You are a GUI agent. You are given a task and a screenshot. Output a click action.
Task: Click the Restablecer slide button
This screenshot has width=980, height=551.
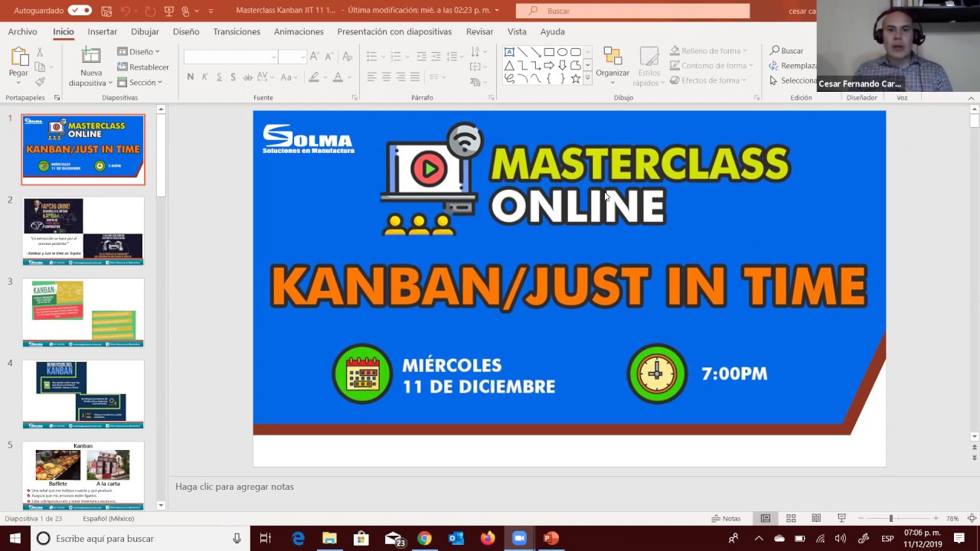pos(143,67)
